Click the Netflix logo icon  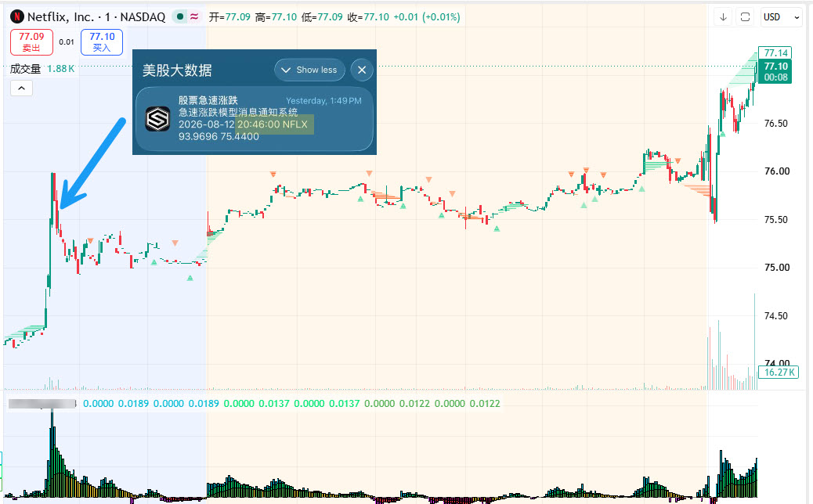(x=17, y=16)
